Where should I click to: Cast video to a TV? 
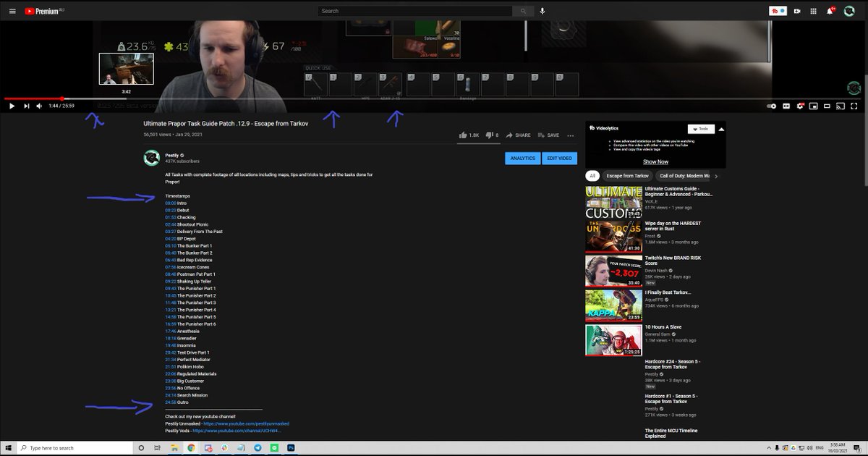[x=841, y=106]
